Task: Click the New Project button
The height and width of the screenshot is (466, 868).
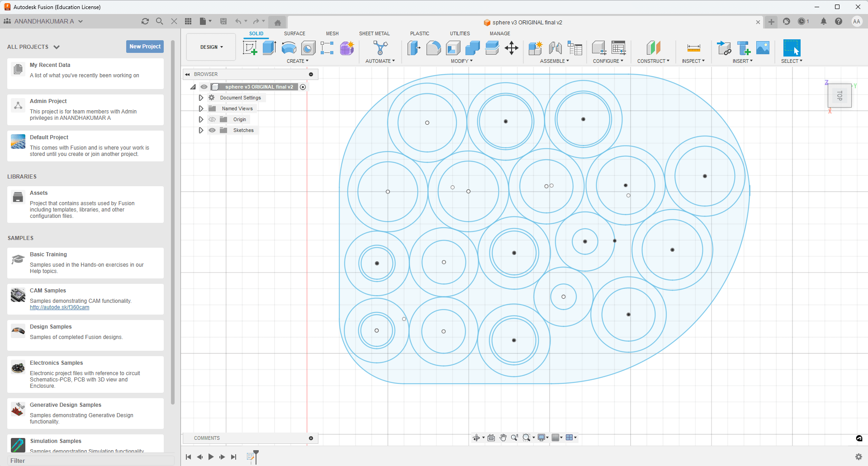Action: click(x=145, y=47)
